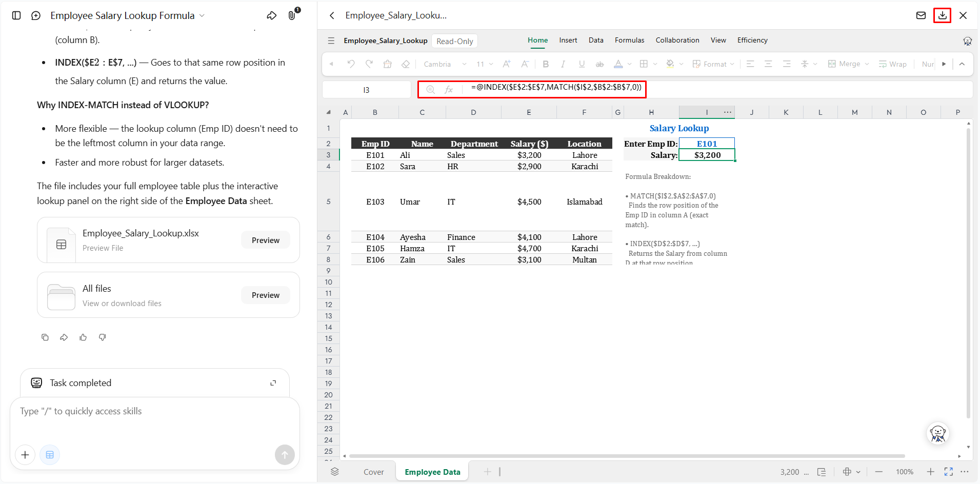Viewport: 980px width, 484px height.
Task: Zoom in the spreadsheet with the plus button
Action: [930, 472]
